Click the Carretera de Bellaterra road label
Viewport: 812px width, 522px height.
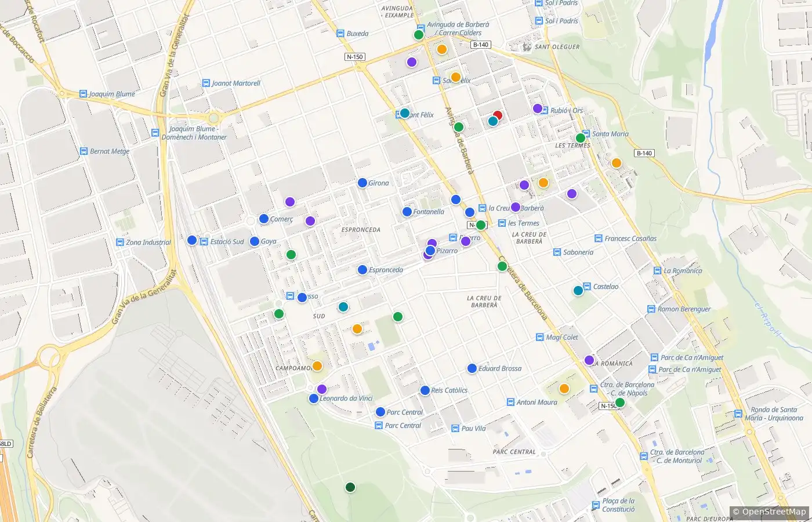tap(42, 423)
